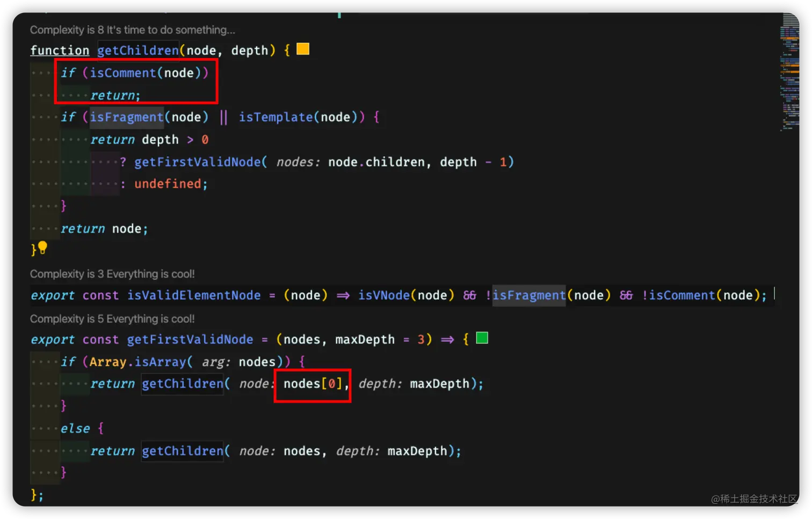
Task: Click the highlighted isFragment in if condition
Action: pyautogui.click(x=126, y=117)
